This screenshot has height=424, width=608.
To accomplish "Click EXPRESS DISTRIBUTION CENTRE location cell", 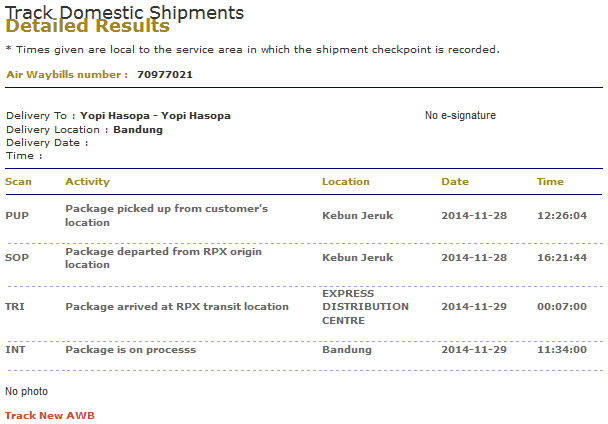I will [x=365, y=307].
